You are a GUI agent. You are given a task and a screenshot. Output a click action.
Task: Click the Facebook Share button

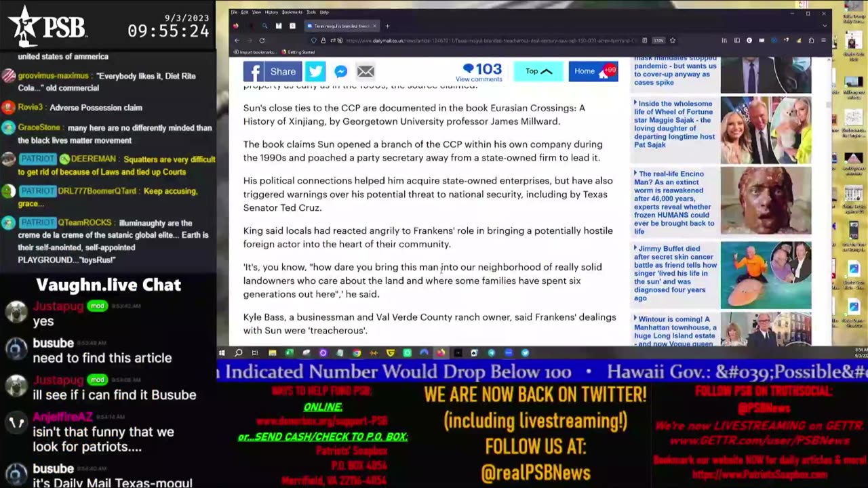coord(273,71)
